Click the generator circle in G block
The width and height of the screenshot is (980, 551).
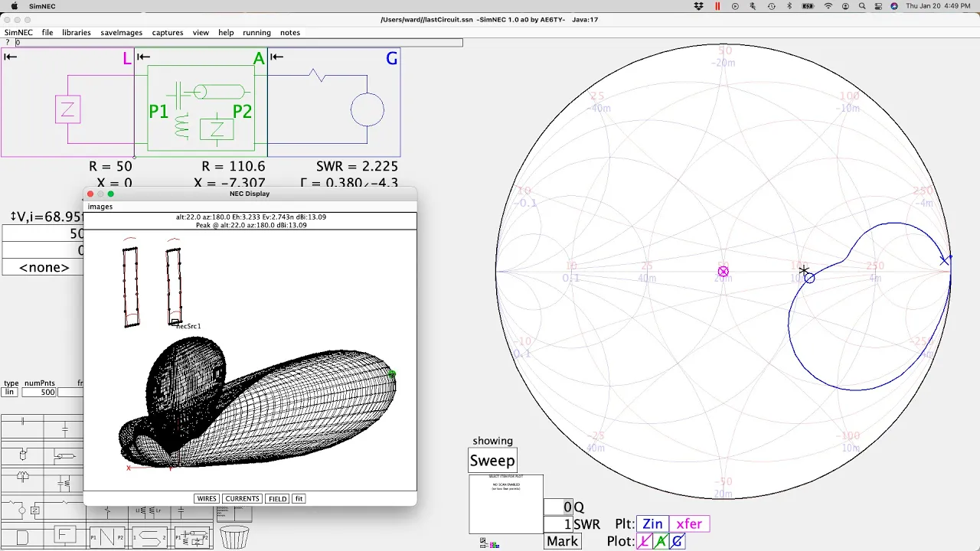(x=367, y=110)
